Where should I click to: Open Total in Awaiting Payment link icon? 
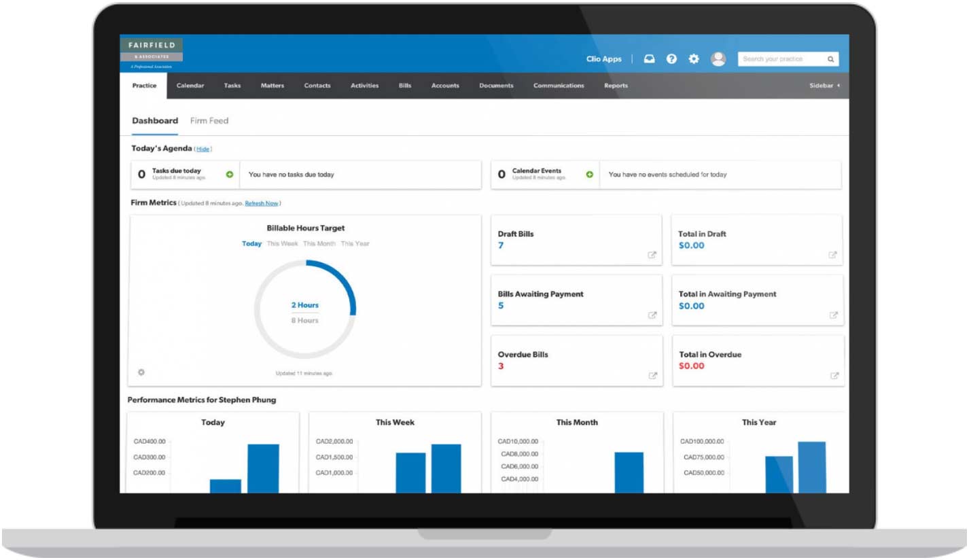pyautogui.click(x=834, y=315)
